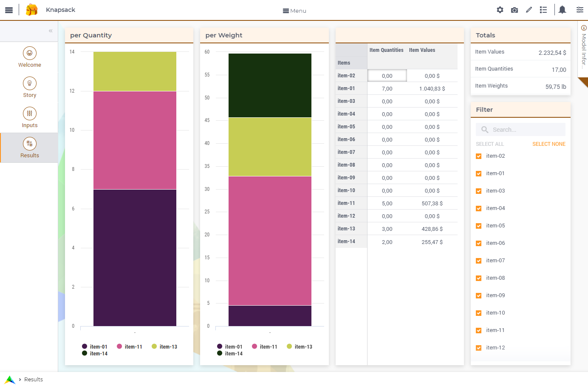
Task: Click the item-11 legend swatch in per Quantity
Action: tap(119, 346)
